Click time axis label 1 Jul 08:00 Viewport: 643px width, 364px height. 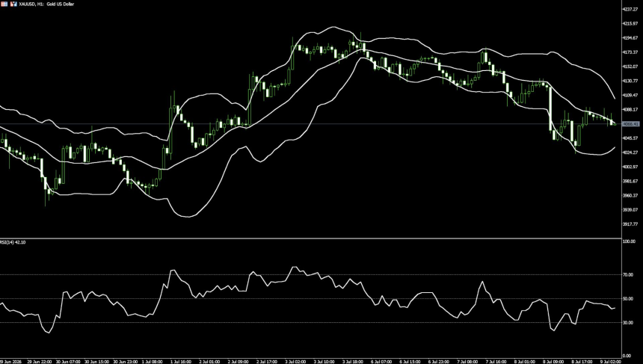[152, 362]
